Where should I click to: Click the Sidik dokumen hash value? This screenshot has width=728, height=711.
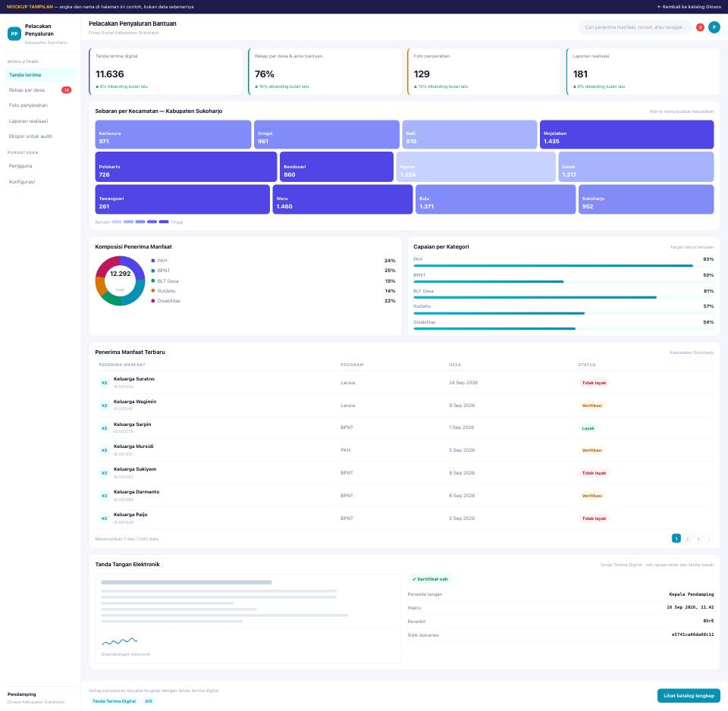pos(692,634)
